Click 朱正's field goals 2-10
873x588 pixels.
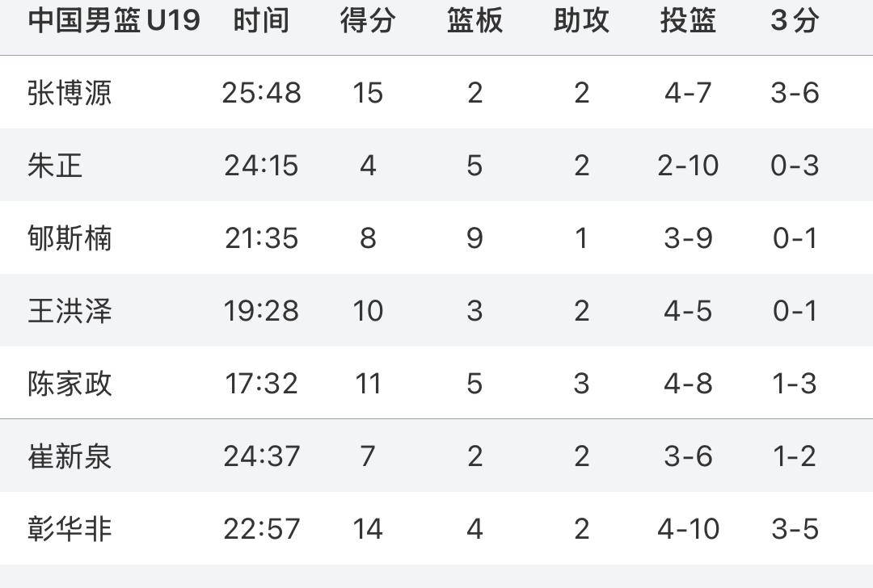pyautogui.click(x=688, y=166)
